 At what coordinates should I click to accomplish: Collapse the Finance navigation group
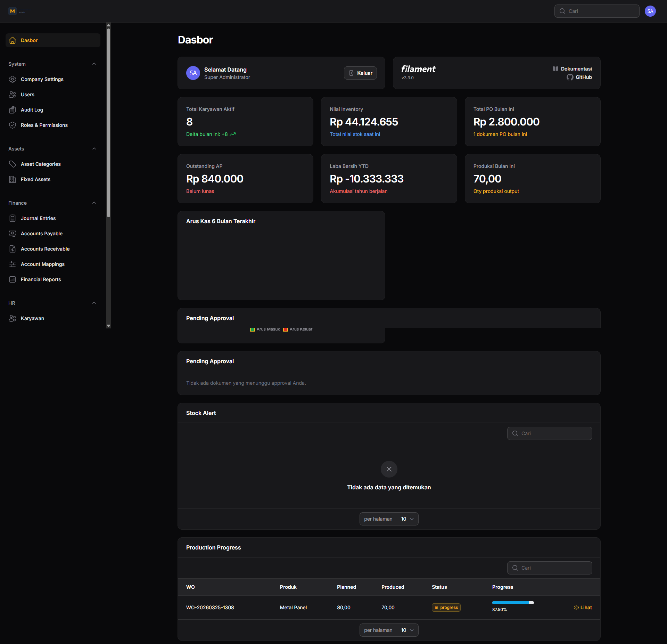(94, 203)
